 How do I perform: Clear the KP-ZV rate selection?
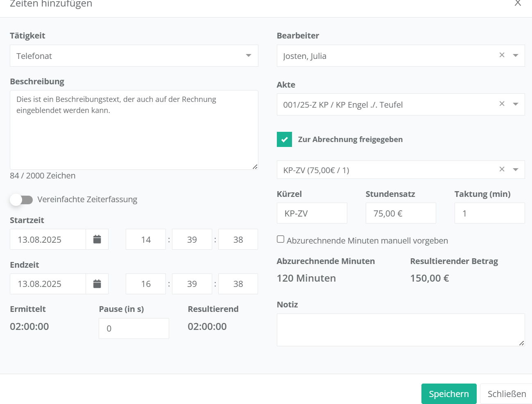[502, 169]
